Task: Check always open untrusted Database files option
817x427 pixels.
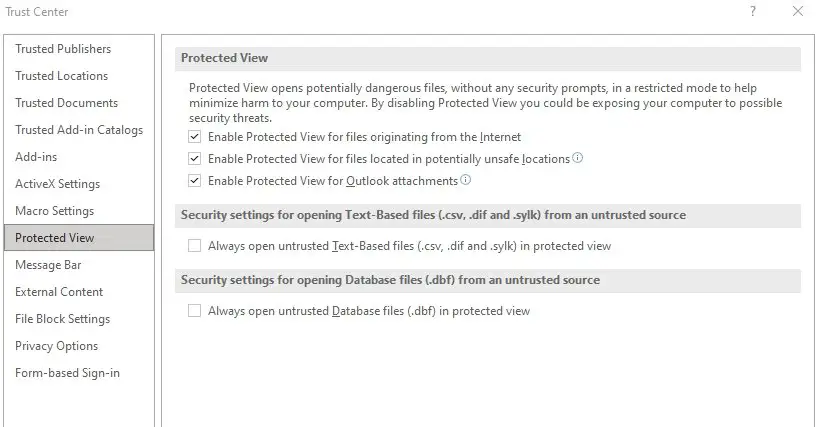Action: pyautogui.click(x=194, y=310)
